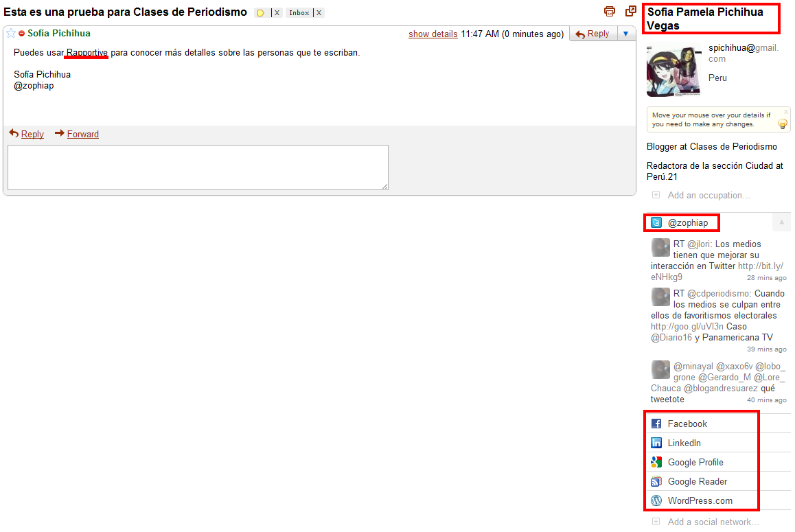Click the print all icon
This screenshot has width=795, height=532.
[x=610, y=11]
